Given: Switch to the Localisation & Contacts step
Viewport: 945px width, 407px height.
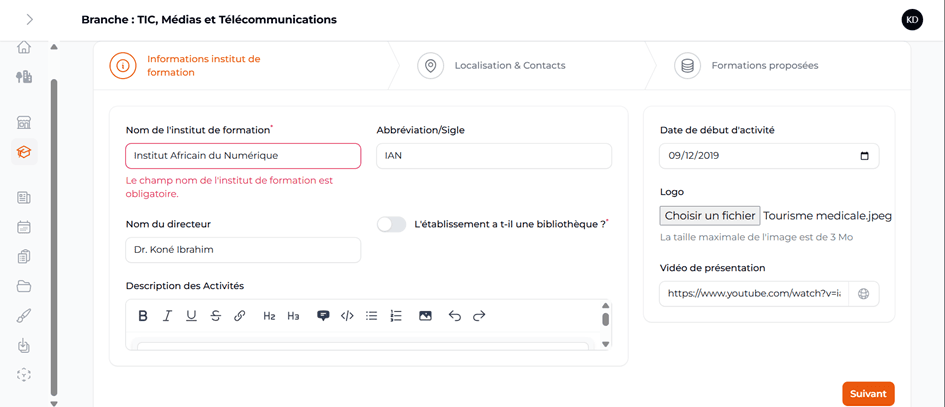Looking at the screenshot, I should point(492,66).
